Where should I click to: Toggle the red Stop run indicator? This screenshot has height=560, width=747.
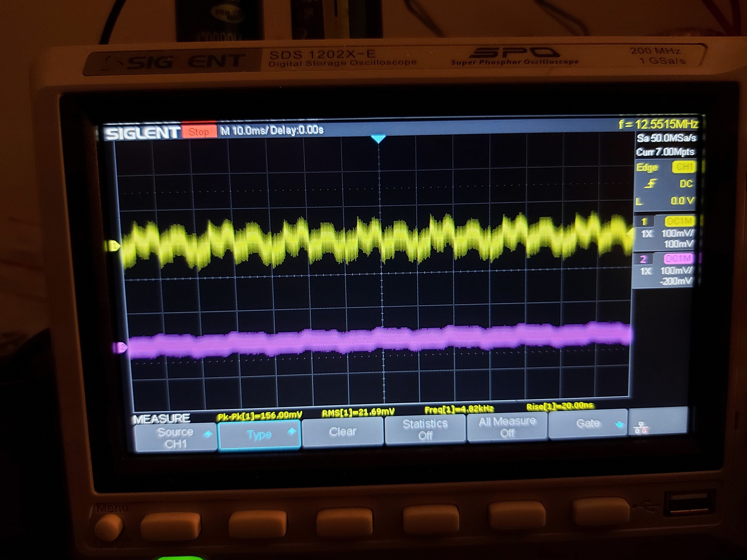pos(199,132)
